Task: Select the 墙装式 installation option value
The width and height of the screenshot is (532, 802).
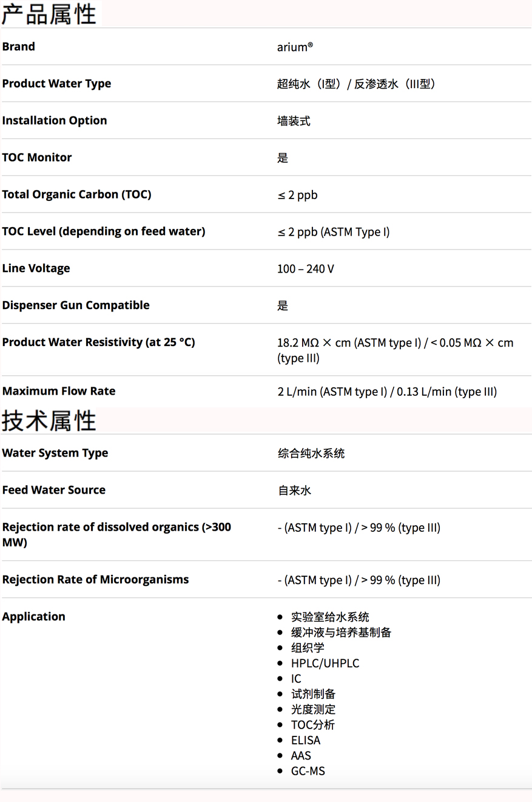Action: pyautogui.click(x=294, y=121)
